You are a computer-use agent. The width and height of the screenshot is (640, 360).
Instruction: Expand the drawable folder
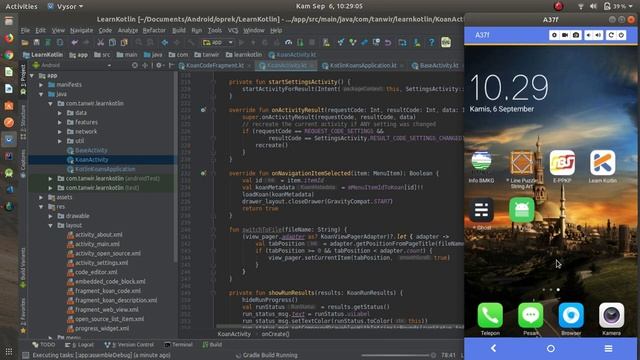click(x=50, y=216)
